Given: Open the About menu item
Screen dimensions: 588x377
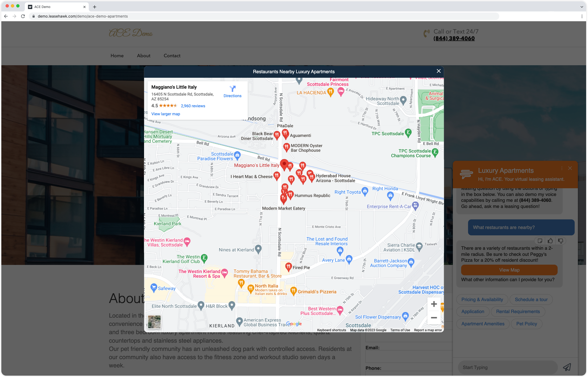Looking at the screenshot, I should click(x=143, y=56).
